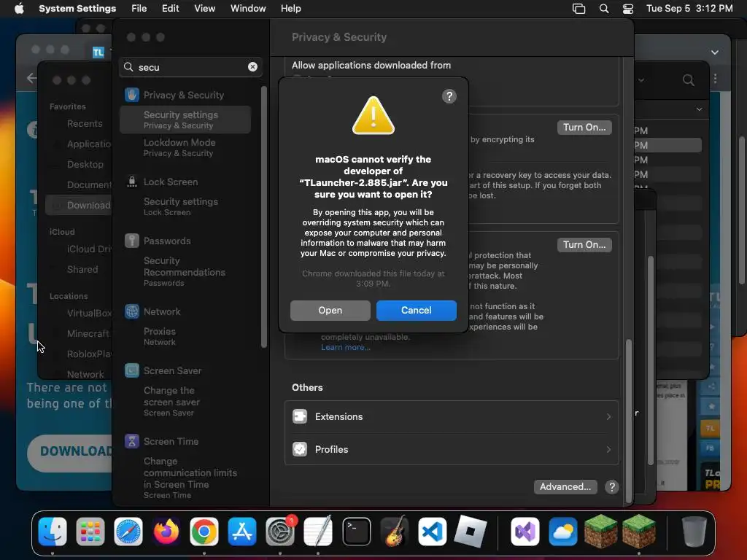Select Screen Saver in sidebar
Image resolution: width=747 pixels, height=560 pixels.
coord(172,370)
